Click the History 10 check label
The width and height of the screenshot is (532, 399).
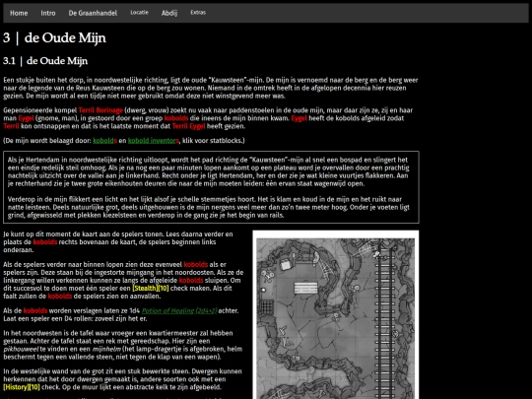tap(22, 387)
